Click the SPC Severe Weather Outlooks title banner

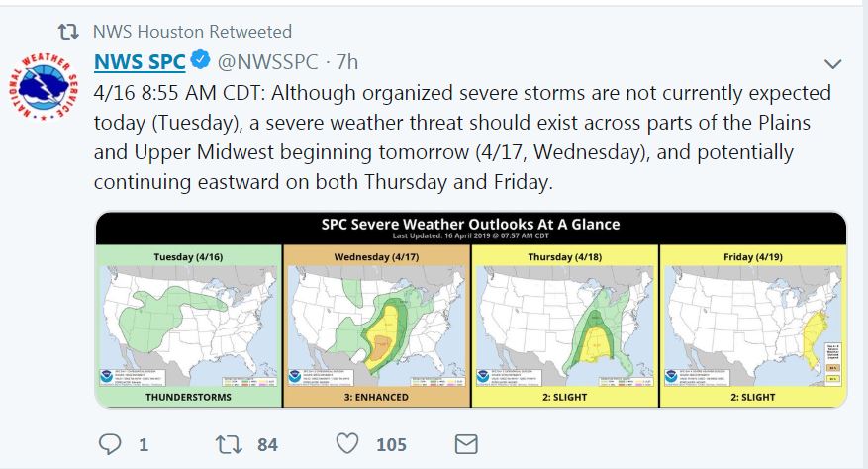(x=470, y=228)
